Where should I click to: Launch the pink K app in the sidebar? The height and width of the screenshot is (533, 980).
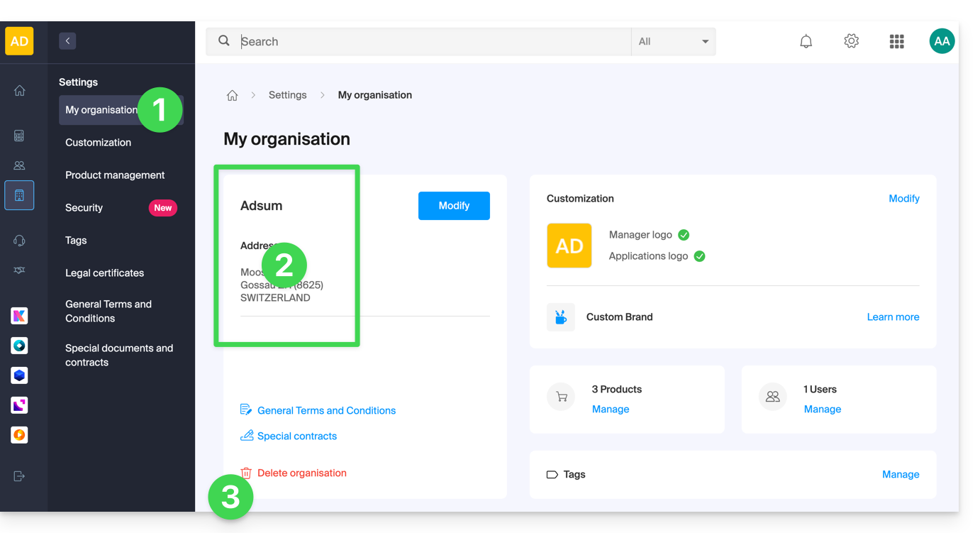click(20, 316)
